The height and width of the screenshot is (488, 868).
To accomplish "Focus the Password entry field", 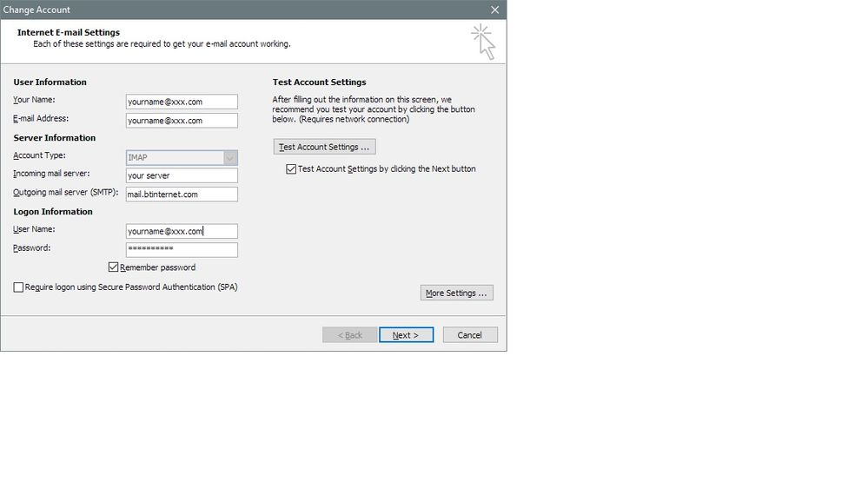I will click(x=182, y=249).
